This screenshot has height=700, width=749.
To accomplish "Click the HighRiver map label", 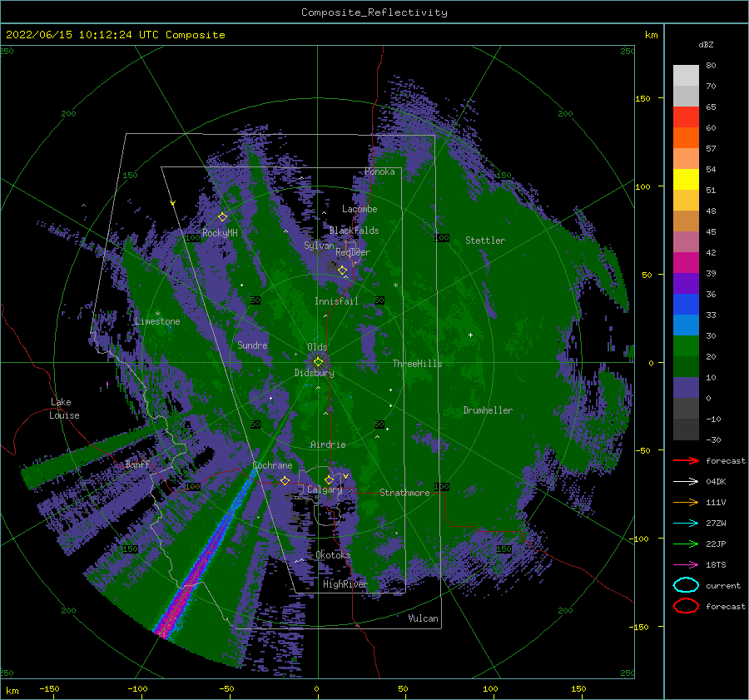I will (x=345, y=584).
